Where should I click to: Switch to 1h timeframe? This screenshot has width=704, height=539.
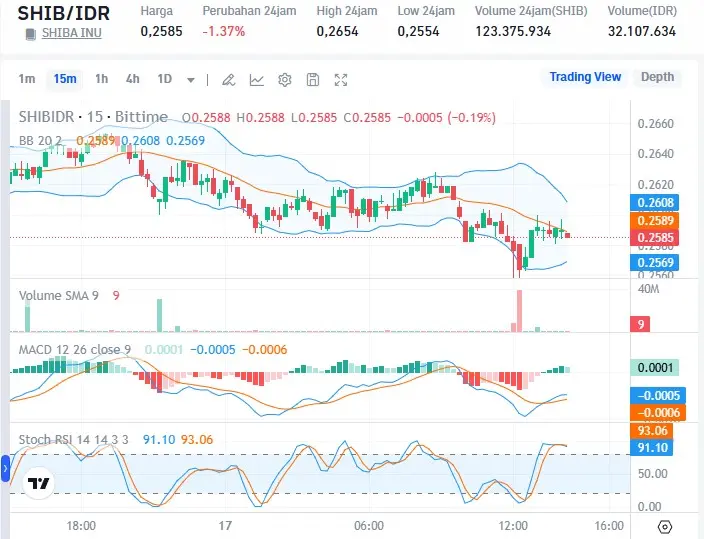[101, 79]
